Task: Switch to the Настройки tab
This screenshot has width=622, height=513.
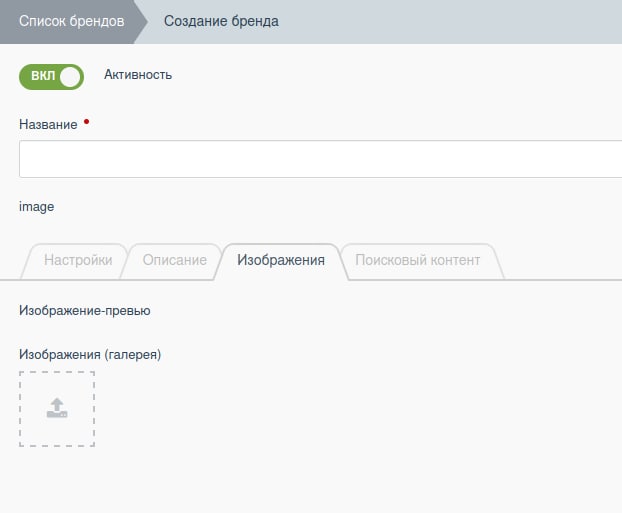Action: point(78,260)
